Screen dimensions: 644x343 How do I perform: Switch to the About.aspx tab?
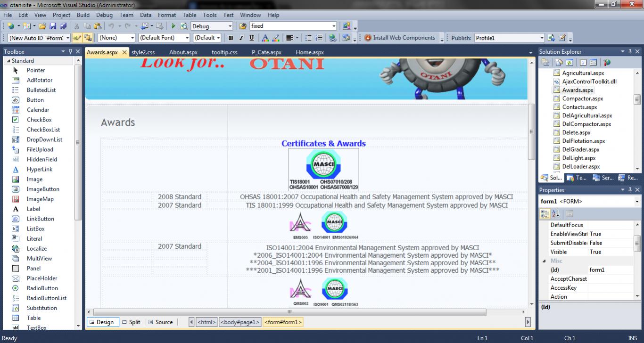tap(183, 52)
